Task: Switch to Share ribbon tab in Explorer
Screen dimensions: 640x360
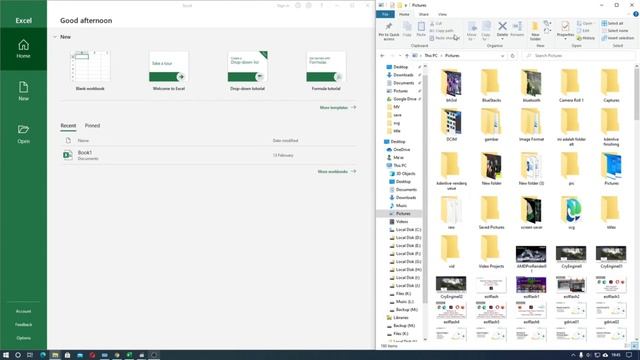Action: pos(424,14)
